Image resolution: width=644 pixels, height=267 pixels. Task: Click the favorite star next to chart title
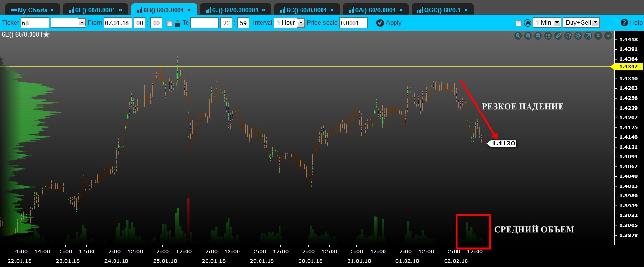pos(46,34)
